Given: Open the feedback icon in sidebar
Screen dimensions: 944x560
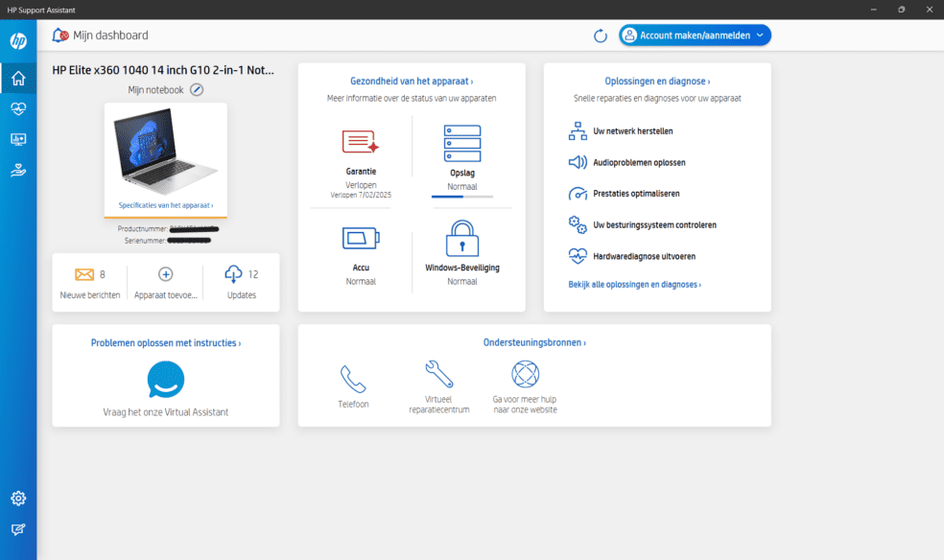Looking at the screenshot, I should point(18,529).
